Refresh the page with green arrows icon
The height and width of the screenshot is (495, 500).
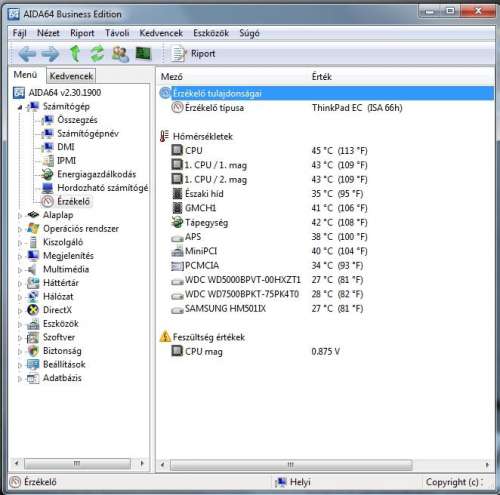97,53
